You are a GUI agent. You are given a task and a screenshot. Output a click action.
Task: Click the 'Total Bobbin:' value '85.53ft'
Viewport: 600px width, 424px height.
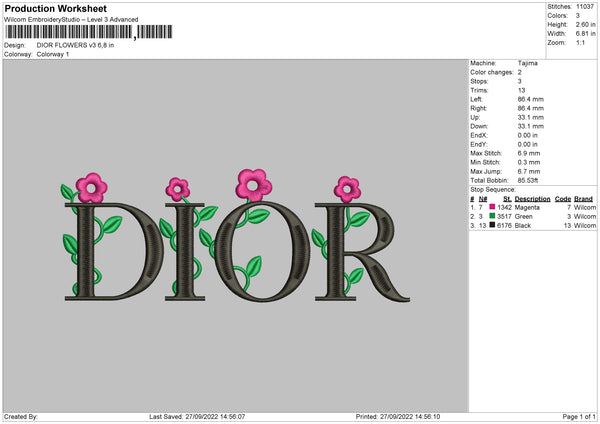[528, 180]
